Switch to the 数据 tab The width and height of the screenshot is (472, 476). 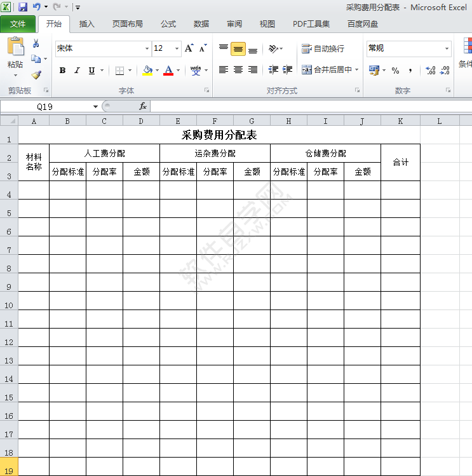201,24
